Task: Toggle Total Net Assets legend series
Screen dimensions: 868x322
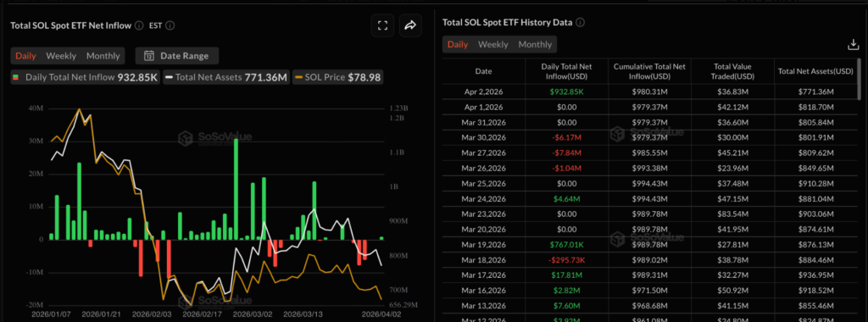Action: [225, 77]
